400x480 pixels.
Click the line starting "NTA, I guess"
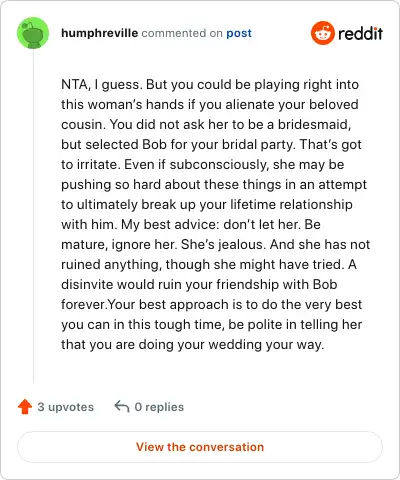[x=210, y=85]
